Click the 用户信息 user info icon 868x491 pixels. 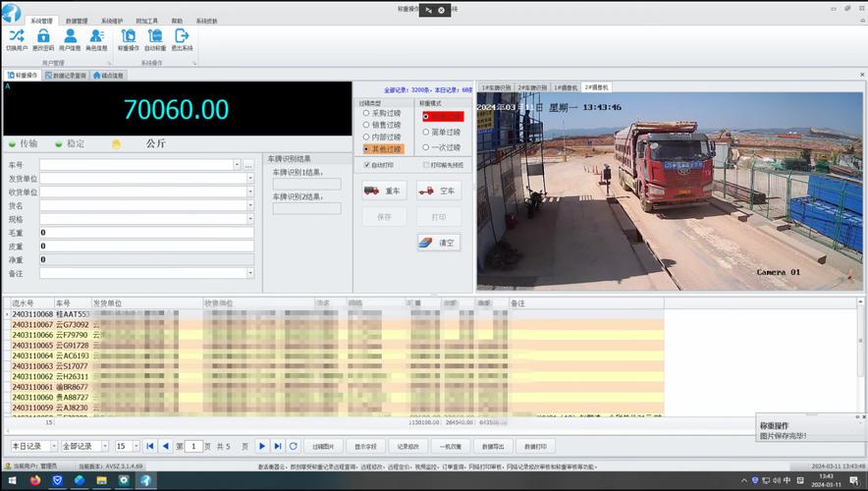70,39
